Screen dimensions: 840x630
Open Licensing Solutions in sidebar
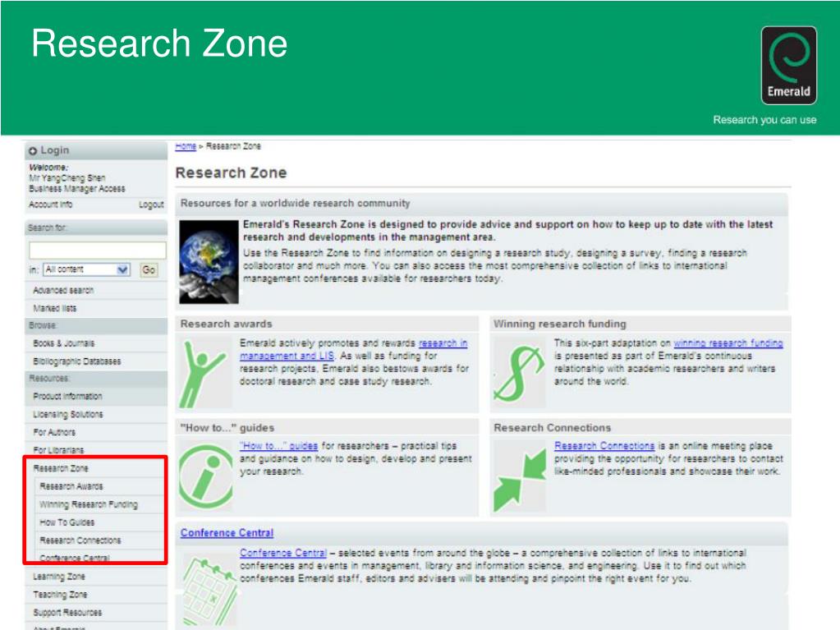coord(67,415)
